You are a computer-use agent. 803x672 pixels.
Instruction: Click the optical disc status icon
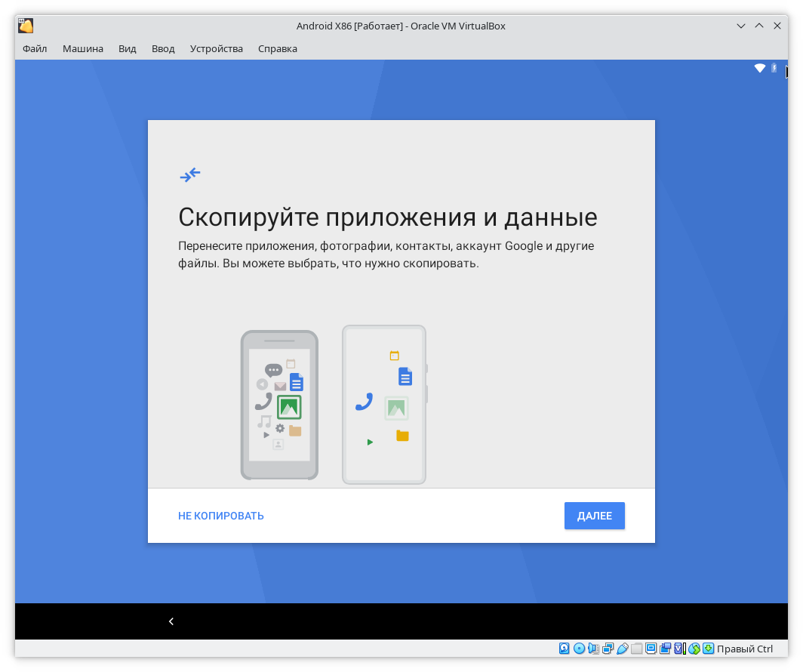pyautogui.click(x=579, y=649)
